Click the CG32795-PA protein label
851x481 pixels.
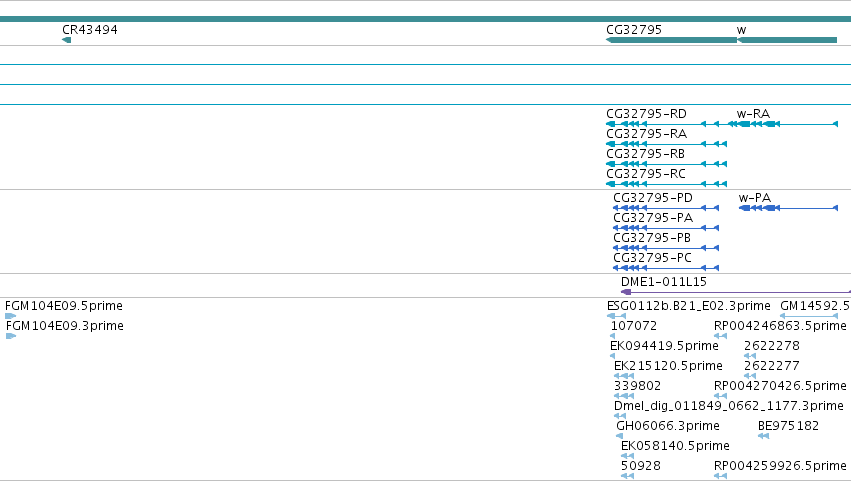tap(653, 218)
